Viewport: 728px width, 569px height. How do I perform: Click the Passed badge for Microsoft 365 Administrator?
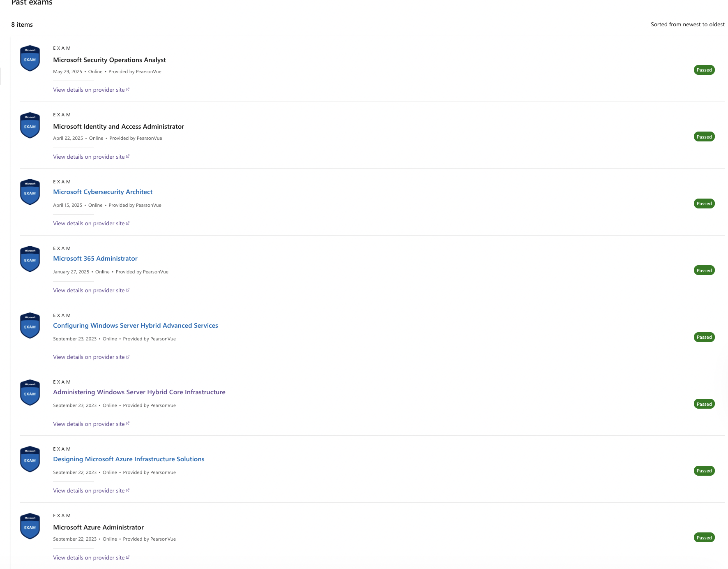704,271
